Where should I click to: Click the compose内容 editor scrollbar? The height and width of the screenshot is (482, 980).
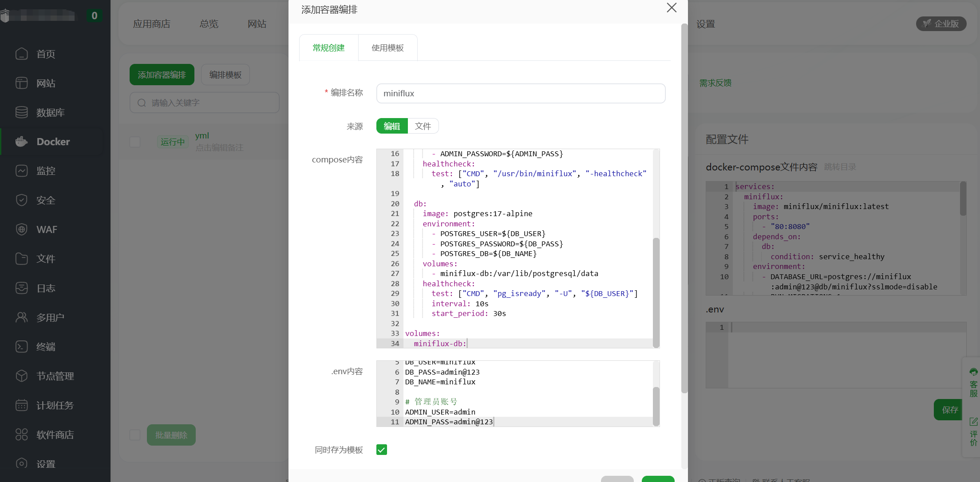coord(656,293)
